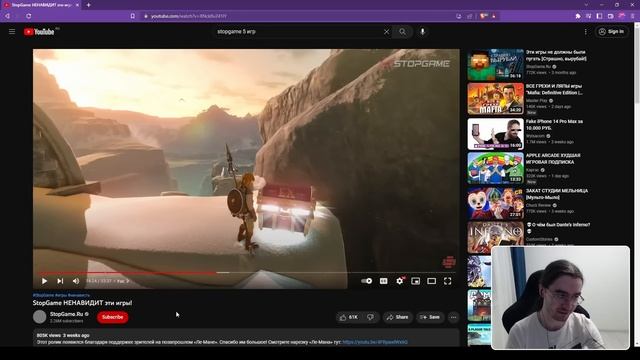The height and width of the screenshot is (360, 640).
Task: Dislike the video
Action: [371, 317]
